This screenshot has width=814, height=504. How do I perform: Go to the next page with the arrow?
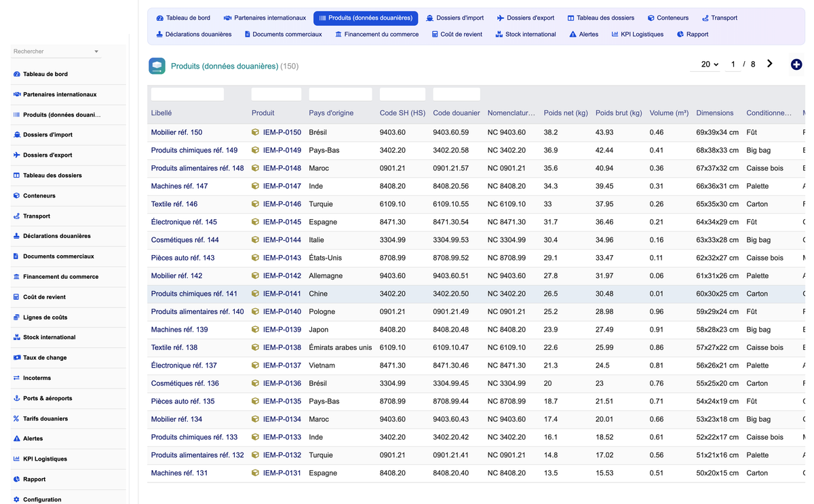click(770, 64)
